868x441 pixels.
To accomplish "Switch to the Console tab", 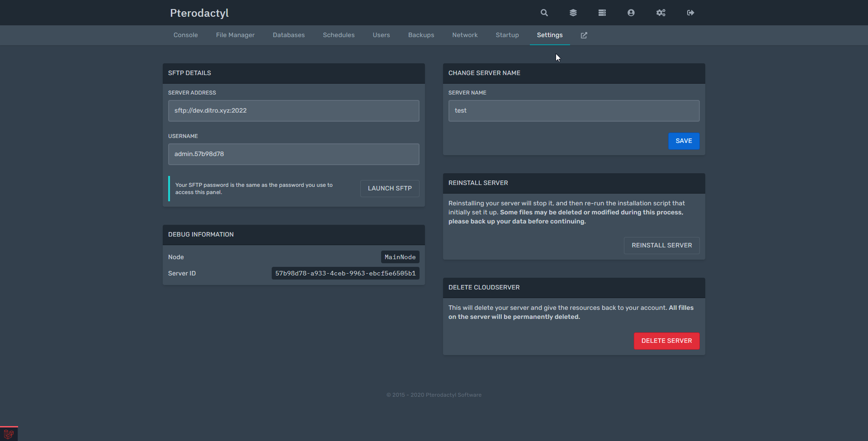I will pos(185,35).
